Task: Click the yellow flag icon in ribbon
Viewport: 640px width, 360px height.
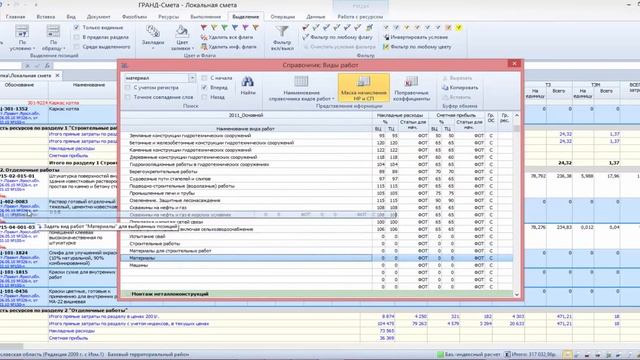Action: pos(214,28)
